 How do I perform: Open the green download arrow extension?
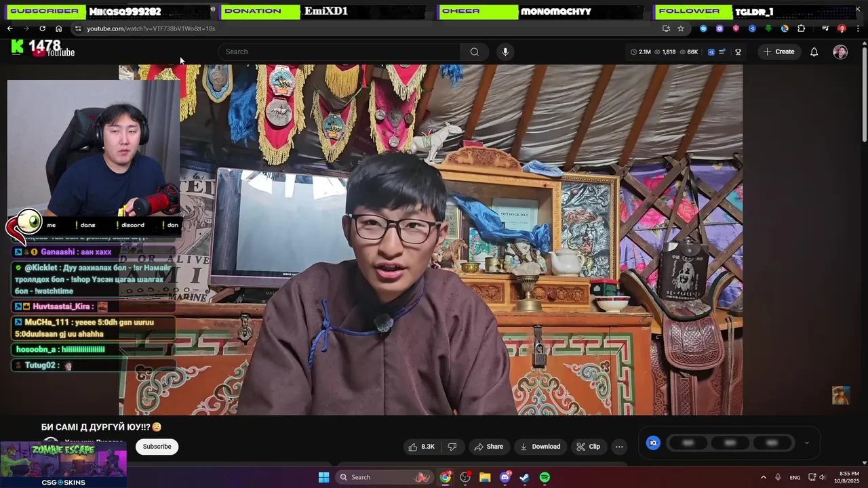(x=768, y=28)
